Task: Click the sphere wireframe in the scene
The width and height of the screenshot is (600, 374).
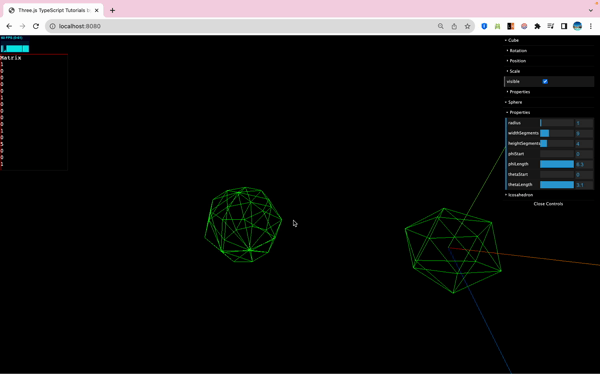Action: point(243,225)
